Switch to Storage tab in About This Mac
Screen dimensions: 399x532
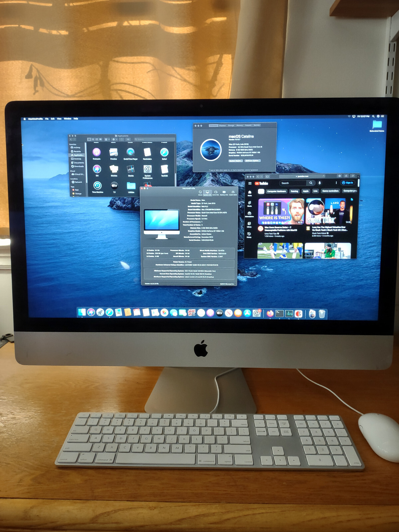pyautogui.click(x=231, y=126)
